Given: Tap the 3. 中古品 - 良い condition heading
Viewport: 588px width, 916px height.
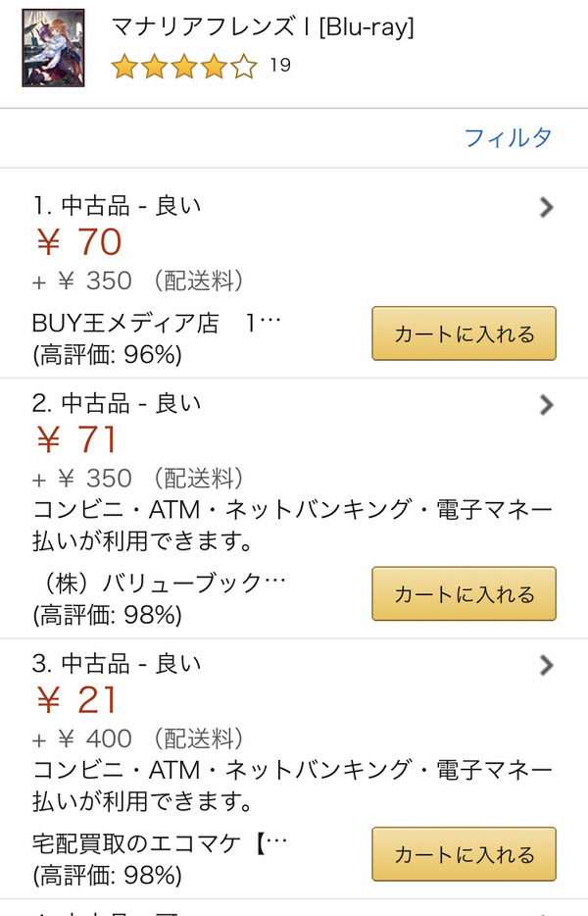Looking at the screenshot, I should pyautogui.click(x=117, y=664).
